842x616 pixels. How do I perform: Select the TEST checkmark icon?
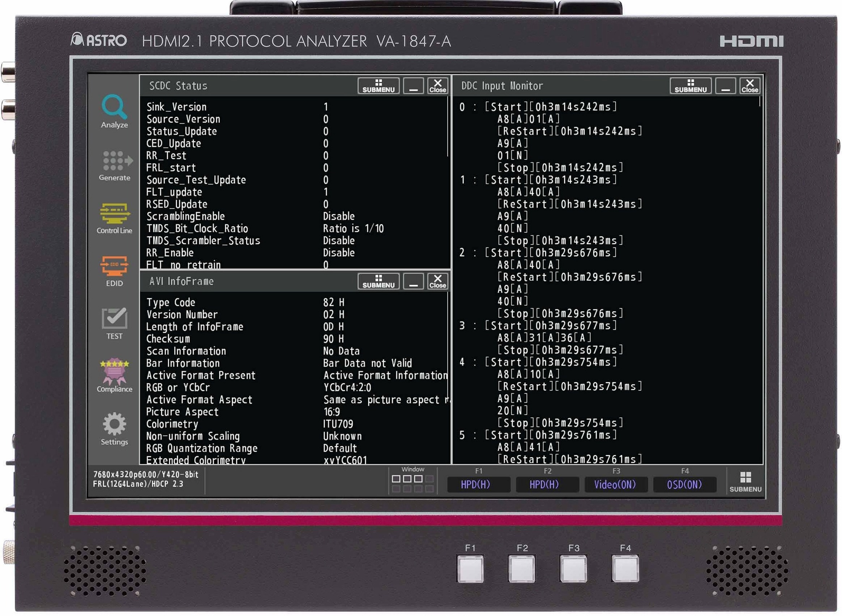(x=114, y=324)
